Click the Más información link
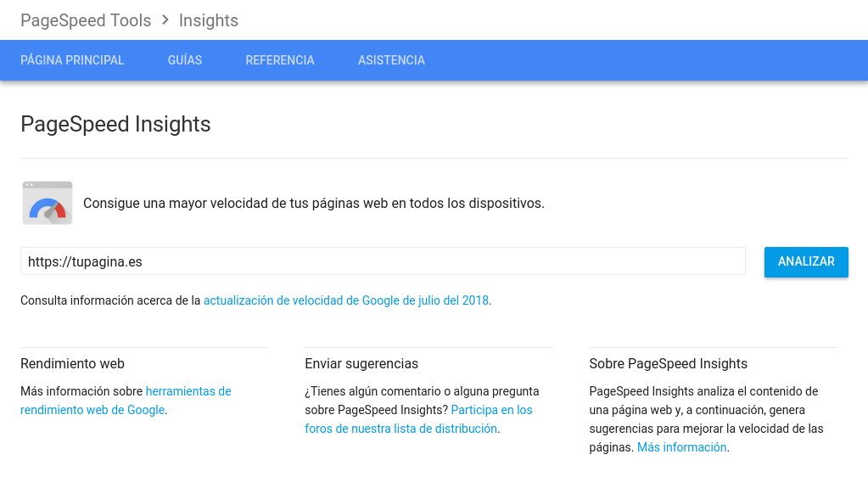Screen dimensions: 868x488 coord(681,447)
